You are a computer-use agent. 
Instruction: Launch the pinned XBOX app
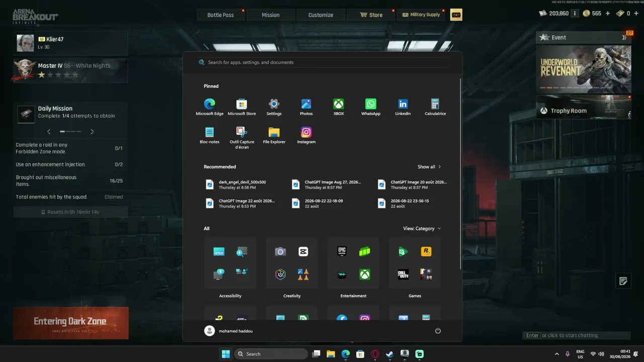[339, 107]
